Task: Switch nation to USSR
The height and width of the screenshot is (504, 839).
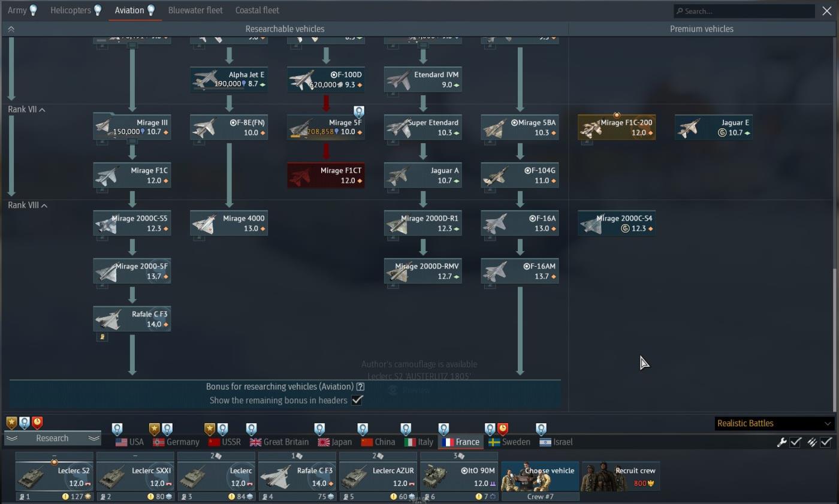Action: (224, 442)
